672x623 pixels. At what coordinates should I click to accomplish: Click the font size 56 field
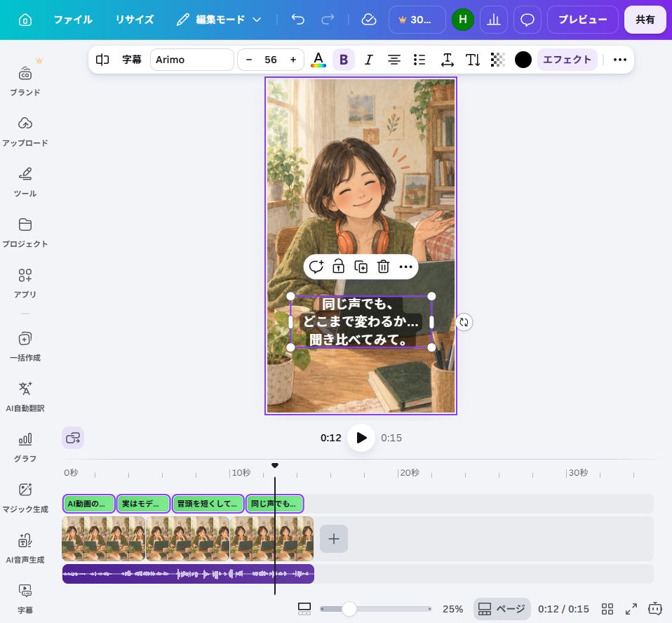pos(271,60)
